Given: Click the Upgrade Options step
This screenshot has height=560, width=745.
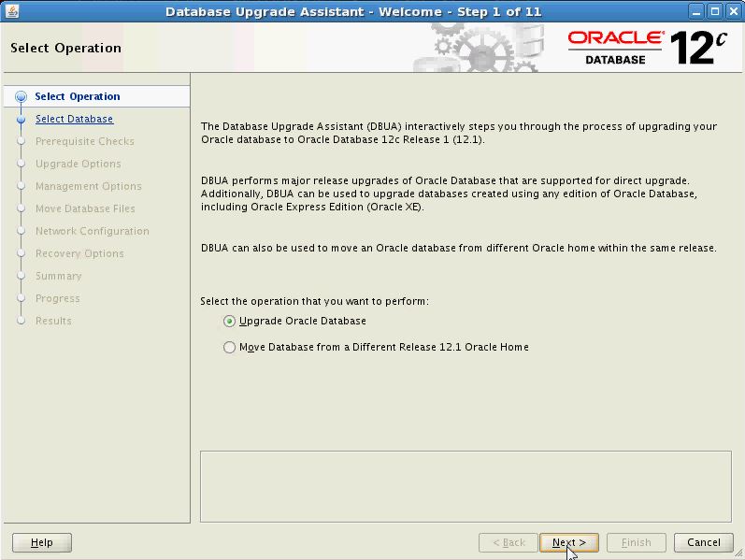Looking at the screenshot, I should [x=78, y=164].
